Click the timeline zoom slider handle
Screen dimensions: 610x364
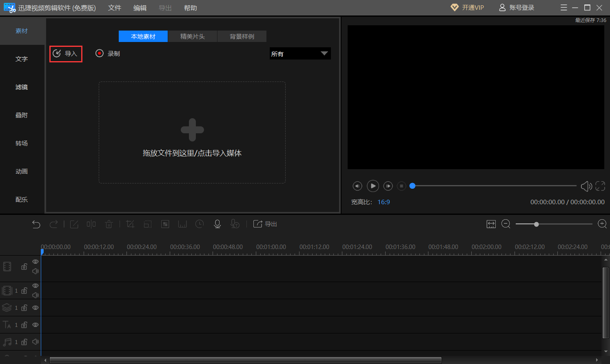pos(536,224)
